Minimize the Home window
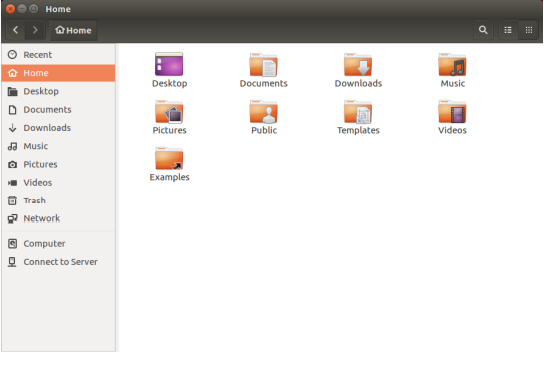544x370 pixels. point(22,9)
